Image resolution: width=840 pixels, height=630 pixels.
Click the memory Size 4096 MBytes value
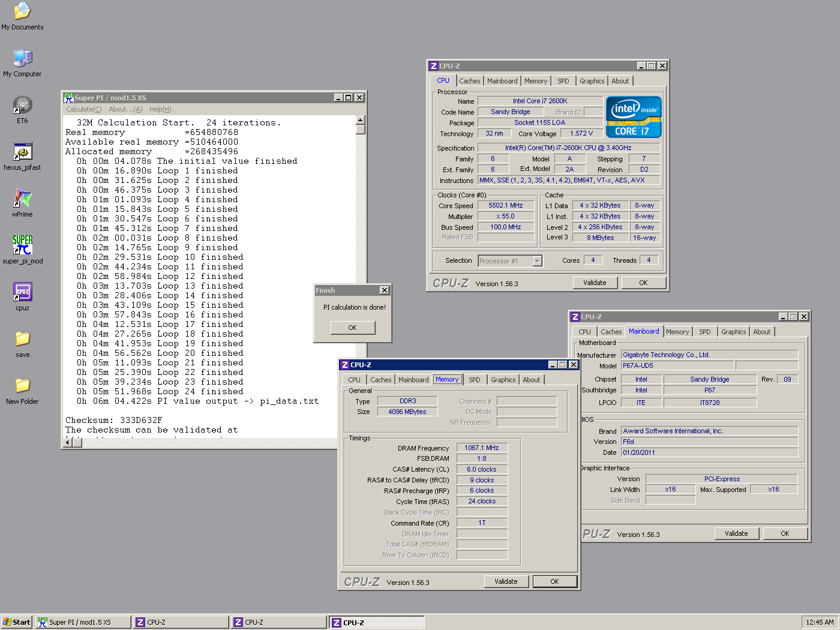[407, 412]
